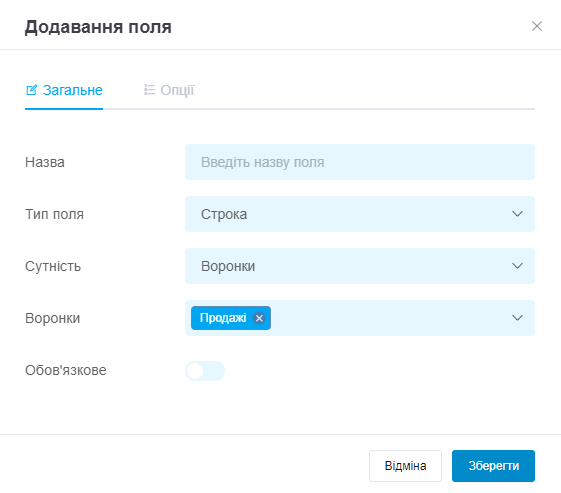
Task: Switch to the Опції tab
Action: 169,90
